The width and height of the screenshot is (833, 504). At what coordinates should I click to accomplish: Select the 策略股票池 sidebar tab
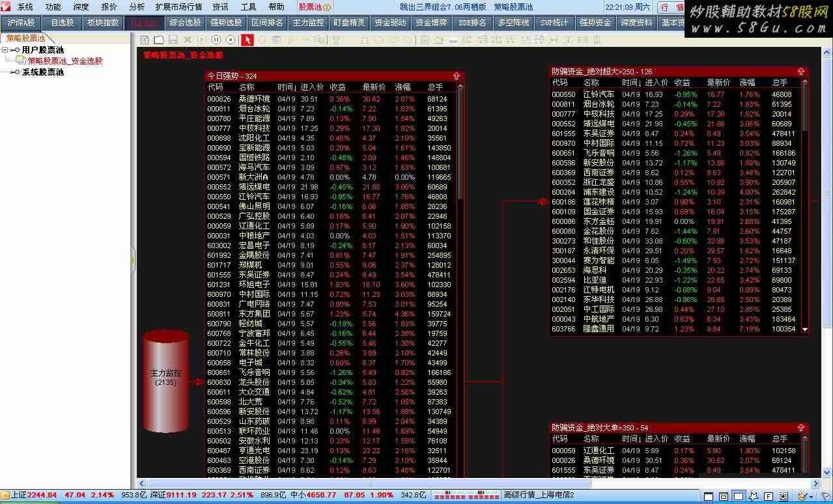click(26, 38)
